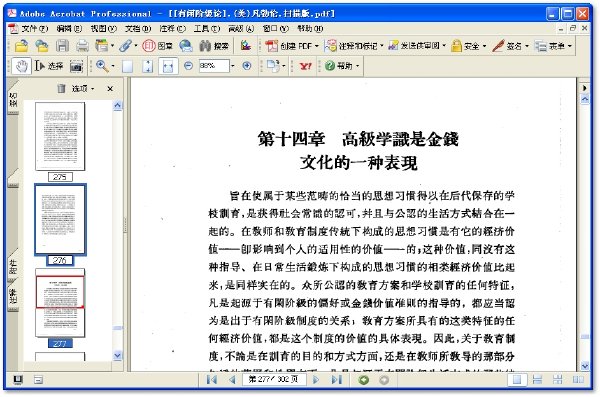Open the binoculars 搜索 search tool
This screenshot has height=397, width=600.
click(214, 46)
